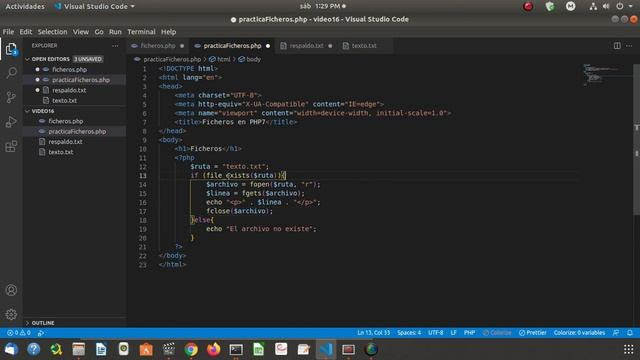Open the Ubuntu Software icon in dock
Image resolution: width=640 pixels, height=360 pixels.
click(146, 349)
